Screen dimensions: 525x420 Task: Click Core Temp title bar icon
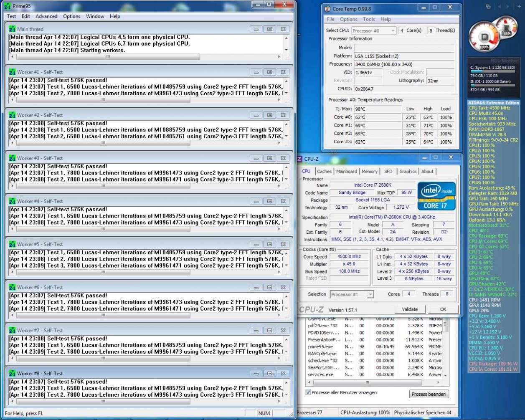[327, 8]
